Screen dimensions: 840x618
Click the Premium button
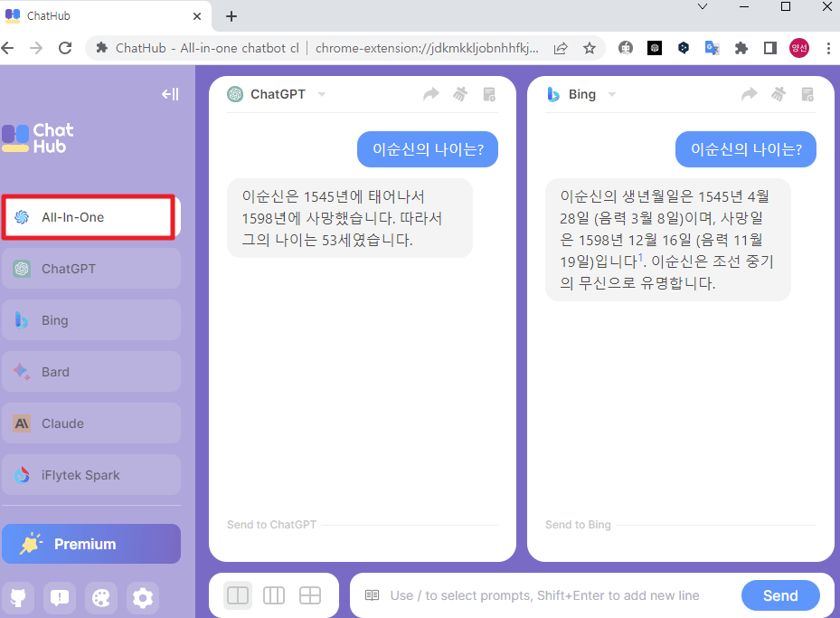pyautogui.click(x=91, y=544)
